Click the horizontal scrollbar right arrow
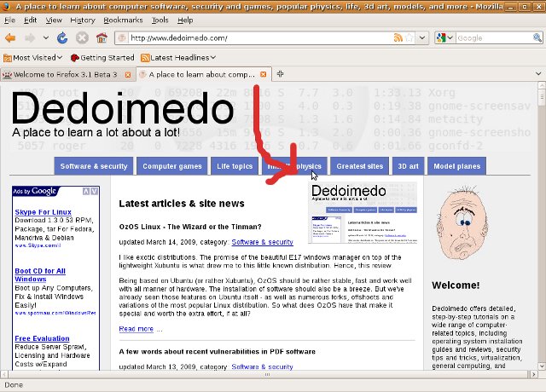546x392 pixels. [533, 375]
